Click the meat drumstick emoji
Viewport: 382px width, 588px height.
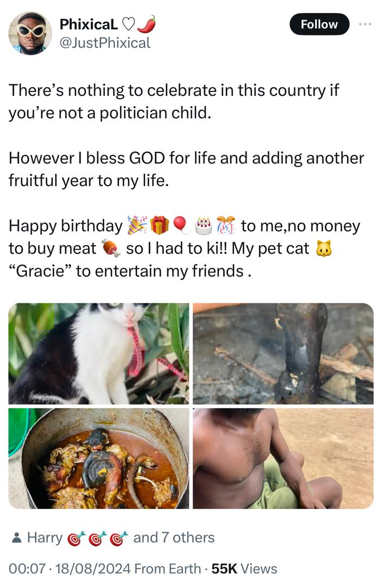click(111, 249)
